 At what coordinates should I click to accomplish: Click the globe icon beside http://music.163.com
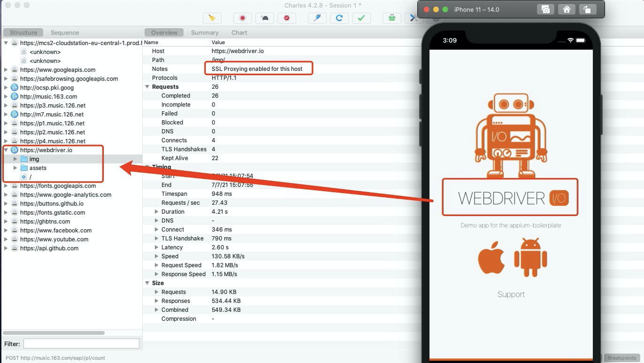14,97
